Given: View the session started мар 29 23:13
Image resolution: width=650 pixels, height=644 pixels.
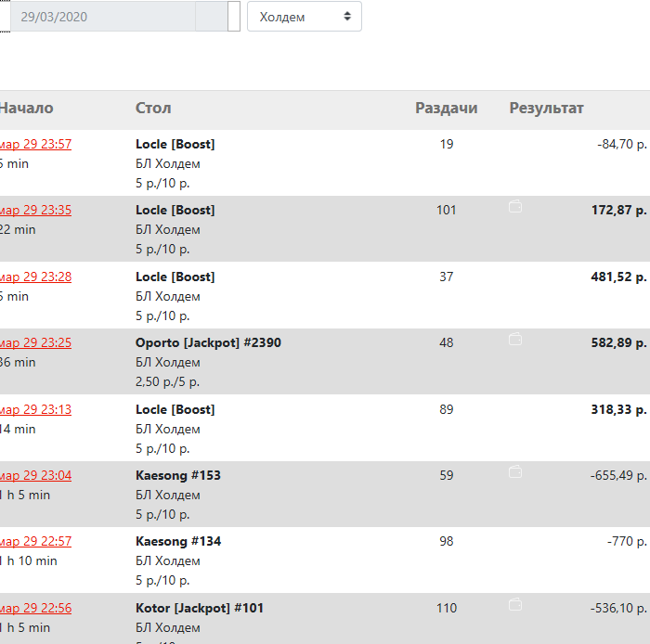Looking at the screenshot, I should click(x=36, y=409).
